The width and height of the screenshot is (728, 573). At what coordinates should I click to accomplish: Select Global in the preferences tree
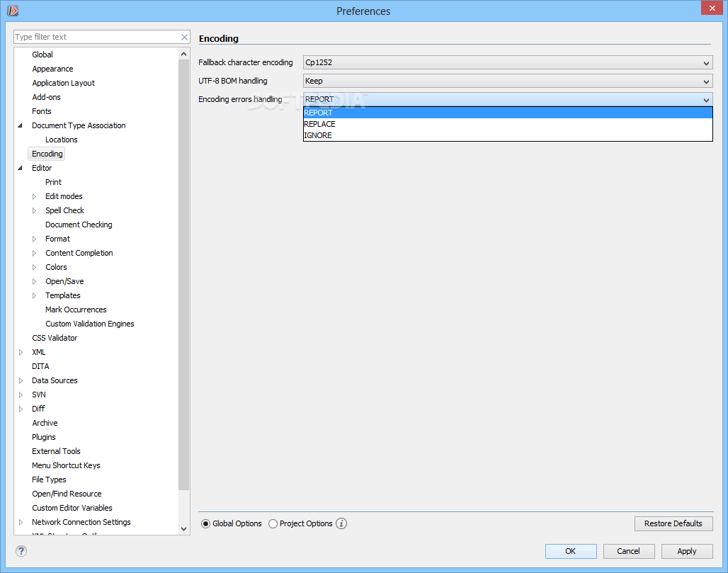(x=42, y=55)
